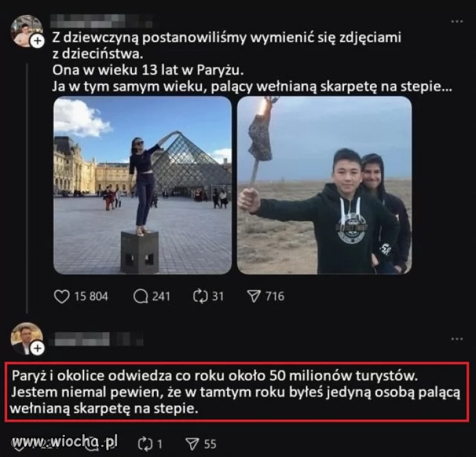Share the reply showing 55
This screenshot has height=457, width=476.
[192, 444]
